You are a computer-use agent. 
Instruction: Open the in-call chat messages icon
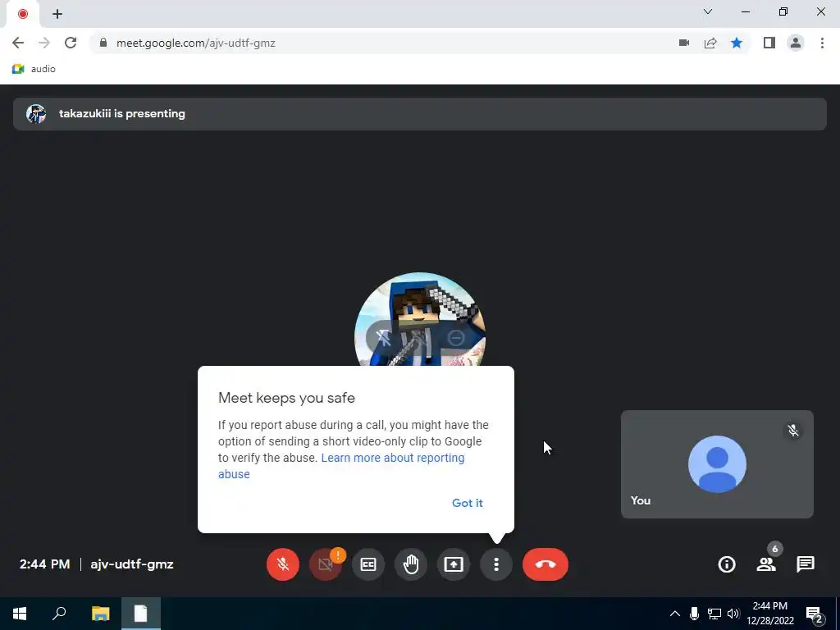coord(806,564)
